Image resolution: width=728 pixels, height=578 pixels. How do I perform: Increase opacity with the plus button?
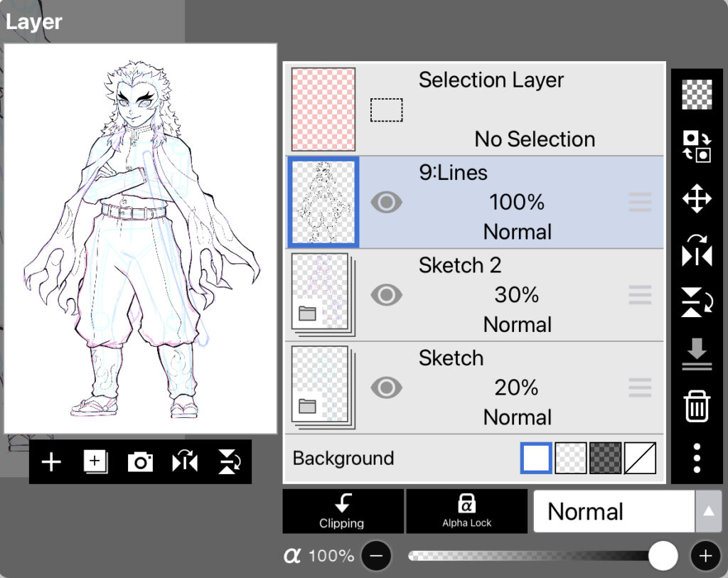[705, 556]
